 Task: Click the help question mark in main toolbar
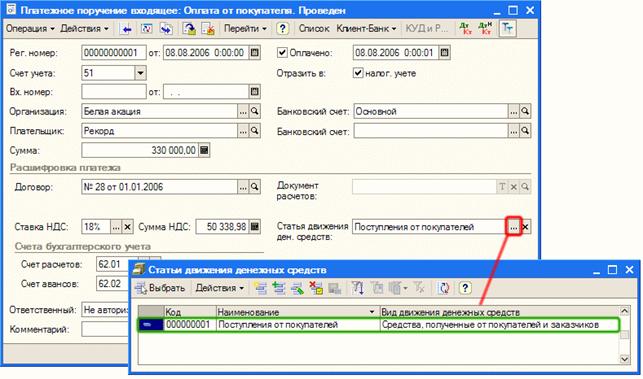pos(283,29)
